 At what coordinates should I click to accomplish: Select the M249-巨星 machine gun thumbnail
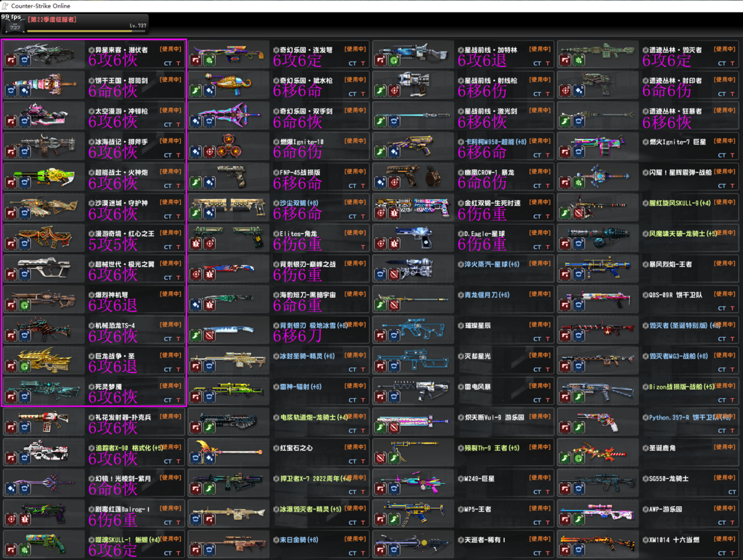[412, 482]
